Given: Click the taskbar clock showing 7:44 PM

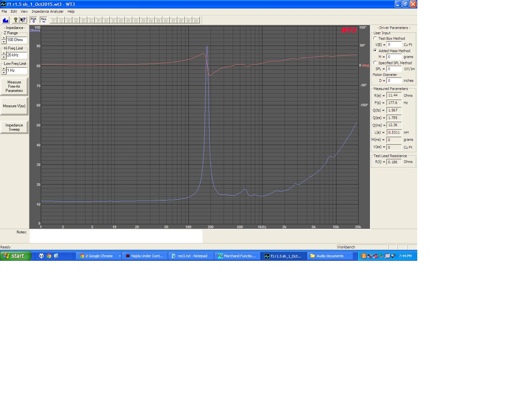Looking at the screenshot, I should (405, 256).
